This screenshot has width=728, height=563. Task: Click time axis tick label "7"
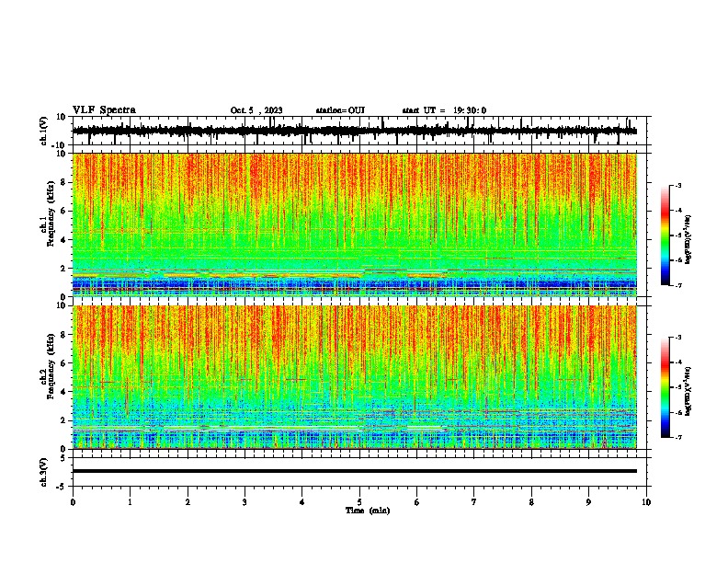474,502
